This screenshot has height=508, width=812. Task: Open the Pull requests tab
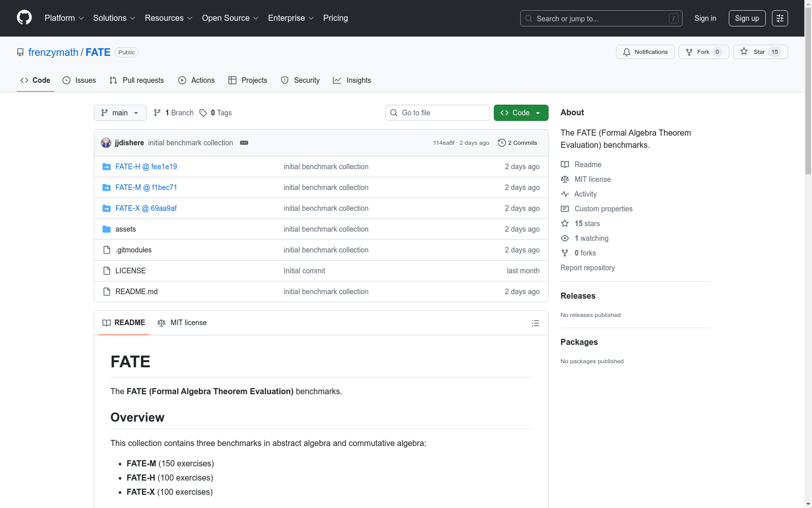tap(137, 80)
